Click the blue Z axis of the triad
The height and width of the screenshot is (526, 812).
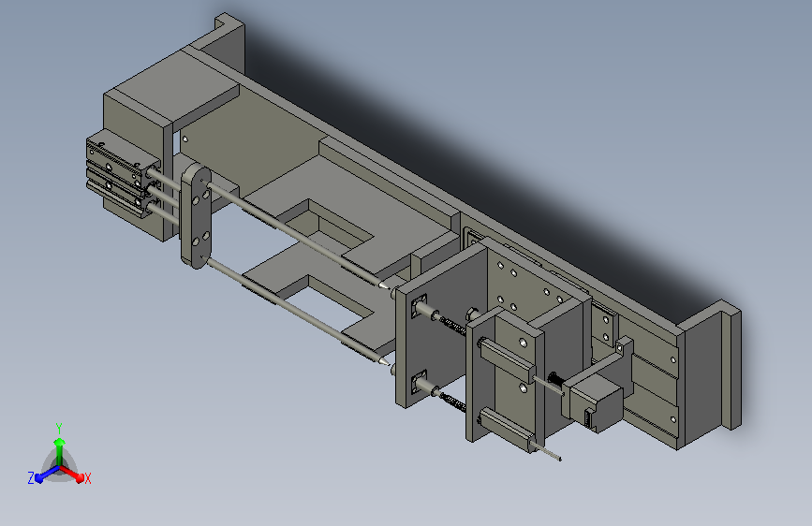point(47,475)
